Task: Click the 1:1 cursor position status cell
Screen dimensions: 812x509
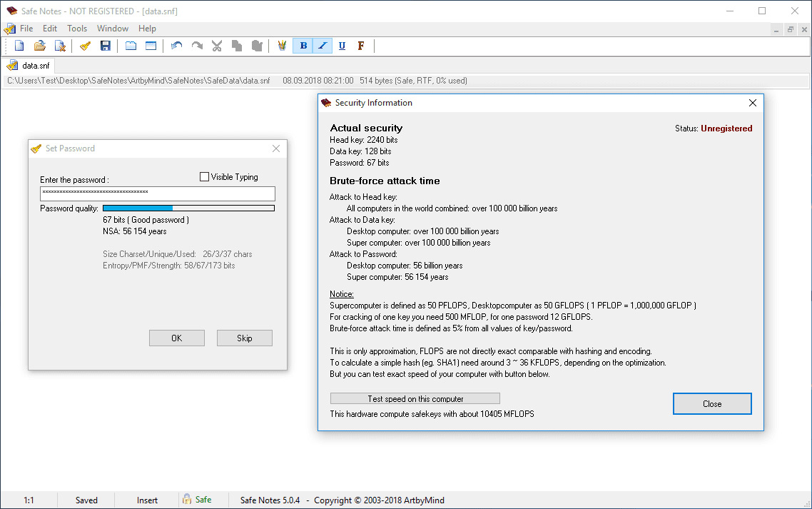Action: (x=29, y=500)
